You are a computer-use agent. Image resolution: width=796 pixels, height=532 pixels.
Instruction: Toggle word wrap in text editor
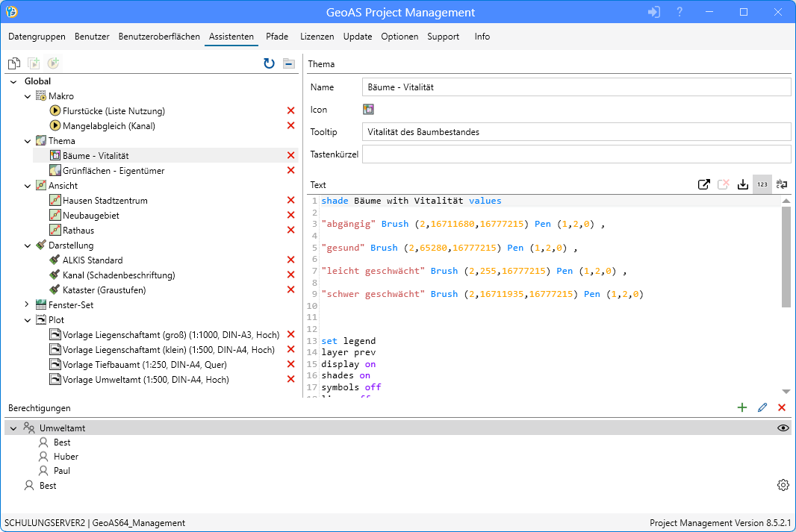[x=782, y=185]
